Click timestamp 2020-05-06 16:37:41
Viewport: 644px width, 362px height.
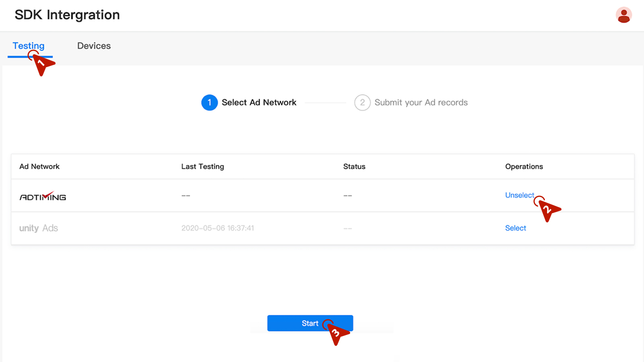tap(217, 228)
